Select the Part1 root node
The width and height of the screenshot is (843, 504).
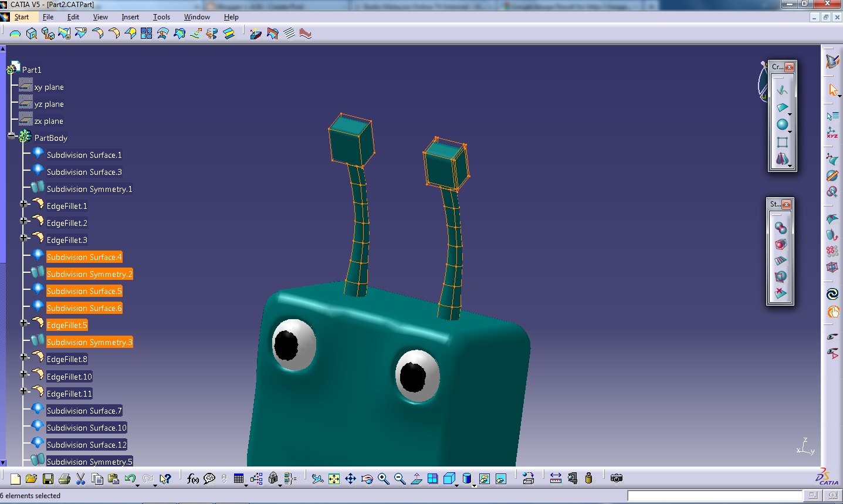[x=32, y=69]
